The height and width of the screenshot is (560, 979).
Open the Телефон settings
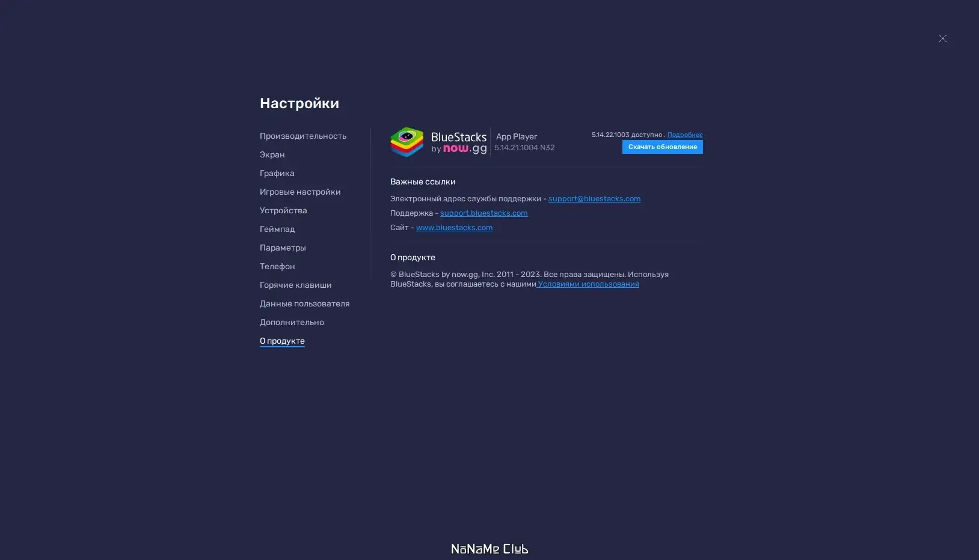pyautogui.click(x=277, y=266)
